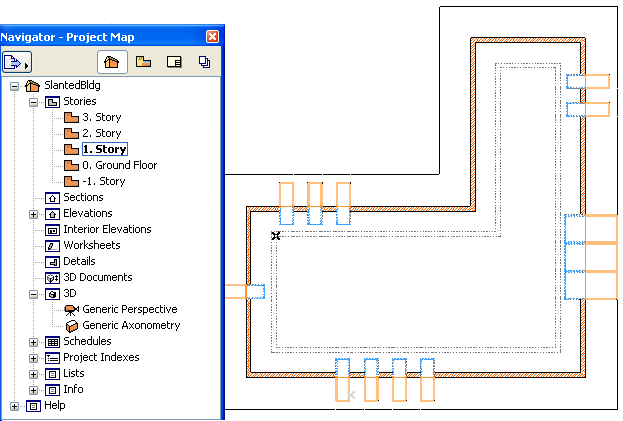Expand the Elevations folder
The width and height of the screenshot is (623, 421).
pyautogui.click(x=33, y=214)
